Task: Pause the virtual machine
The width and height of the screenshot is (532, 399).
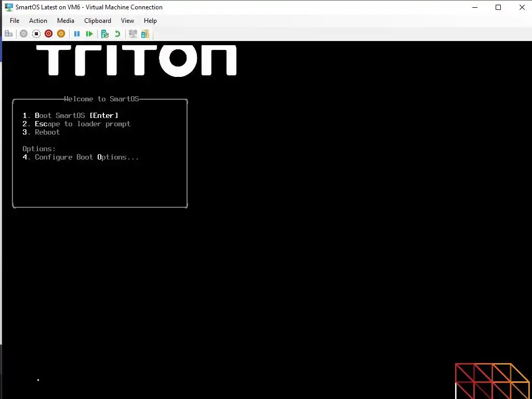Action: [x=77, y=34]
